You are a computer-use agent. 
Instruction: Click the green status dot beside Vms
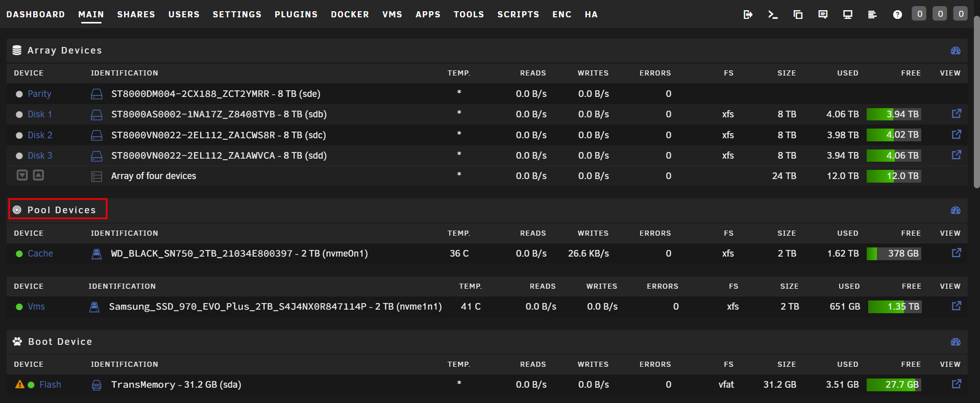point(19,307)
